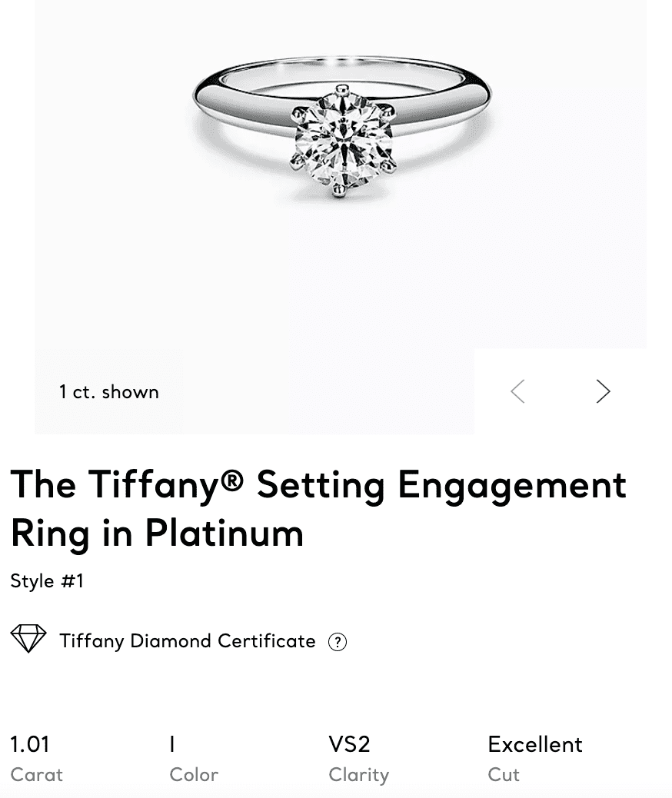Go to the next product image

click(x=603, y=392)
